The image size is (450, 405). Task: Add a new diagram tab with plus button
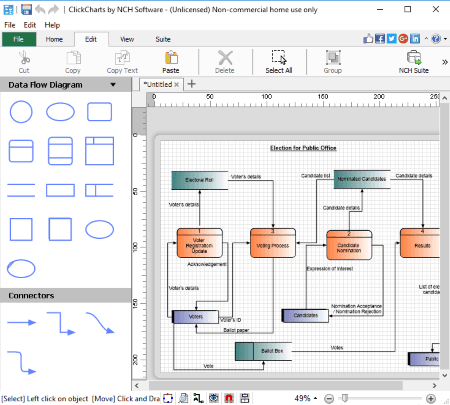tap(191, 84)
